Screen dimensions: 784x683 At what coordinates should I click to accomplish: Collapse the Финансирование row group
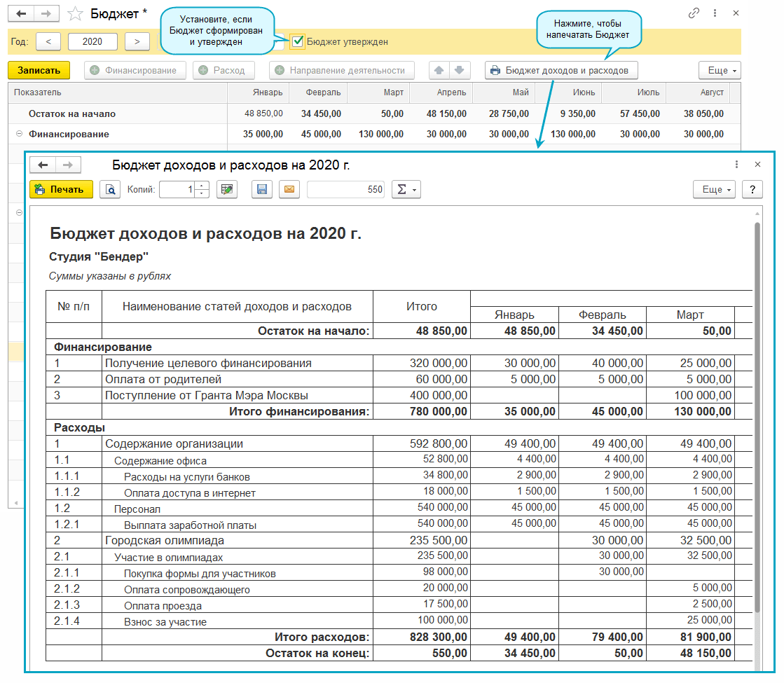[18, 134]
